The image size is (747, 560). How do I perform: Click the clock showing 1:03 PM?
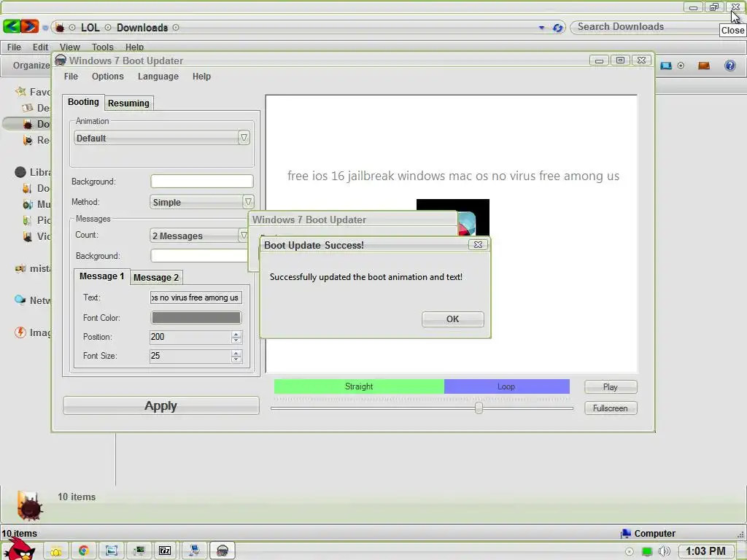click(x=705, y=551)
